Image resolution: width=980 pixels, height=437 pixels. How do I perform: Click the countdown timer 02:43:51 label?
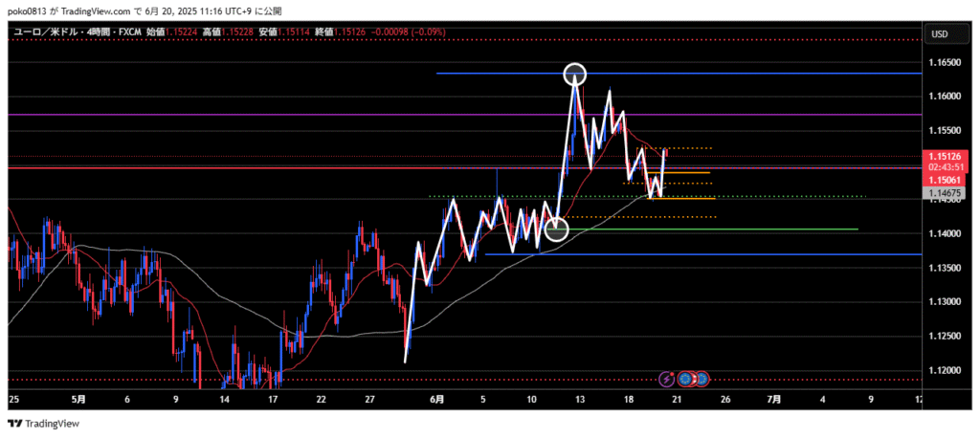click(x=944, y=166)
